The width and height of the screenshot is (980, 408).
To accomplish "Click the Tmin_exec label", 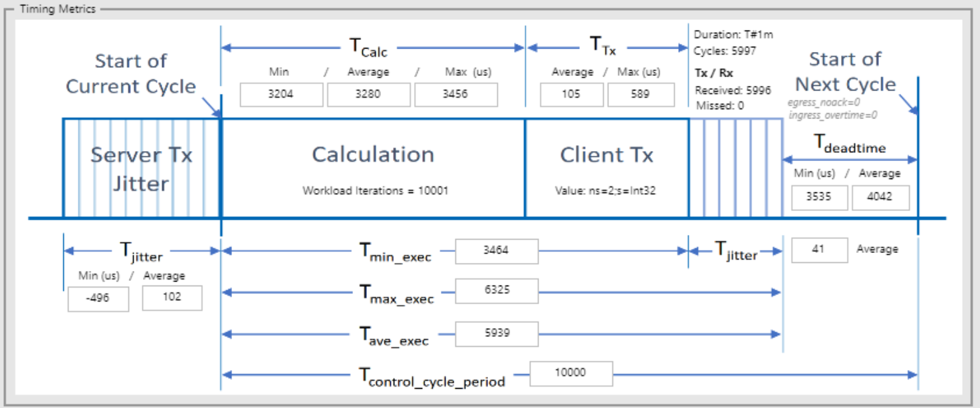I will (396, 253).
